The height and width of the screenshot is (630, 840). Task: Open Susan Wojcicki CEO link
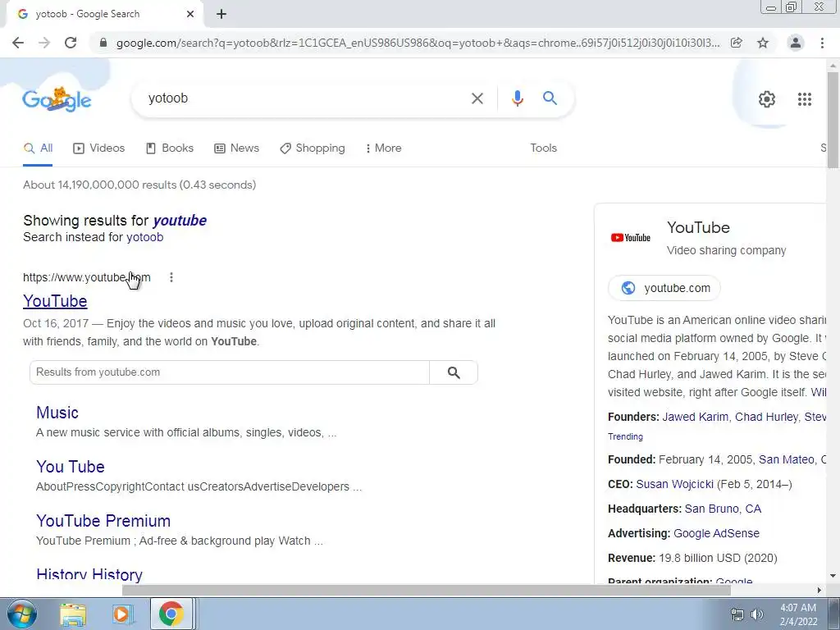click(x=674, y=484)
